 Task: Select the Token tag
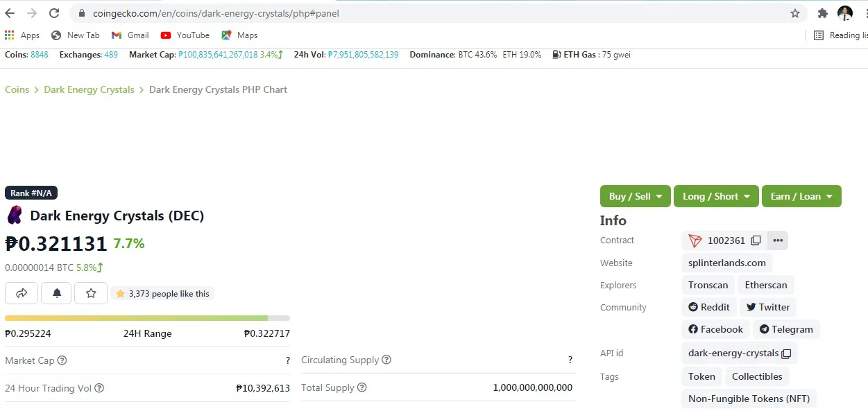[701, 376]
